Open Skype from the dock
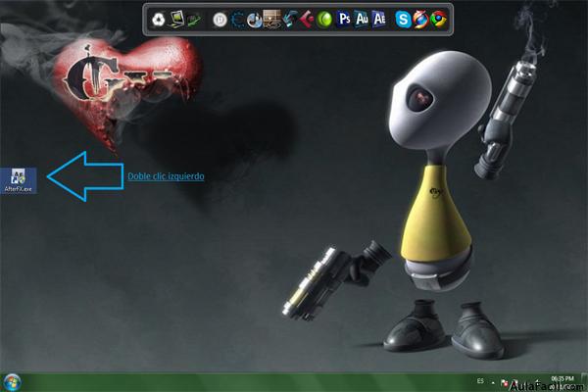This screenshot has width=588, height=392. tap(403, 20)
